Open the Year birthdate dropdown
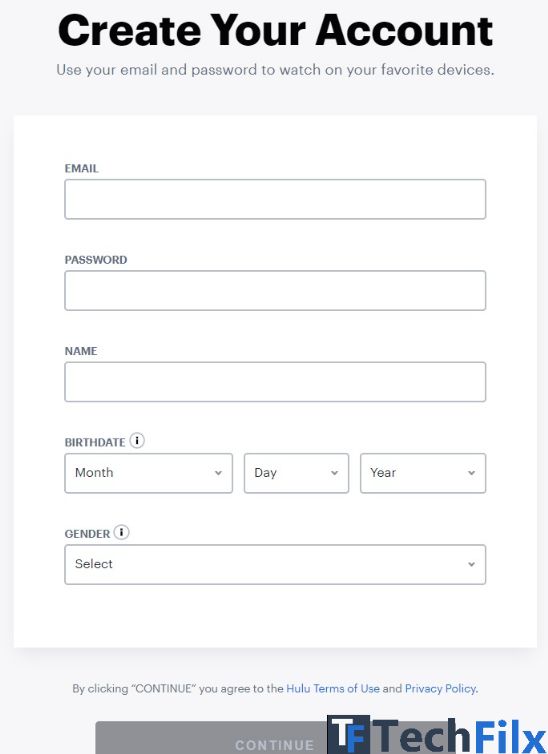This screenshot has height=754, width=548. 423,473
